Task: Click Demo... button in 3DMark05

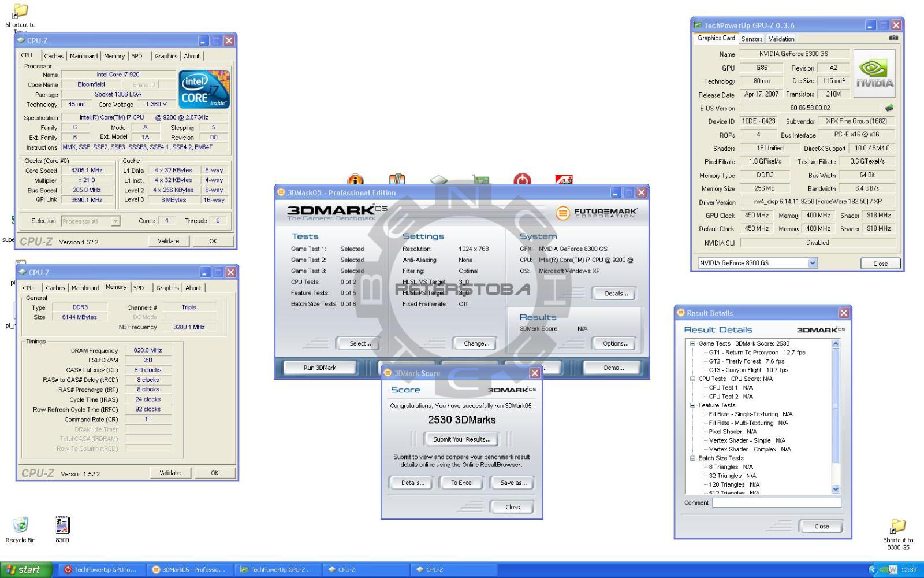Action: [x=613, y=368]
